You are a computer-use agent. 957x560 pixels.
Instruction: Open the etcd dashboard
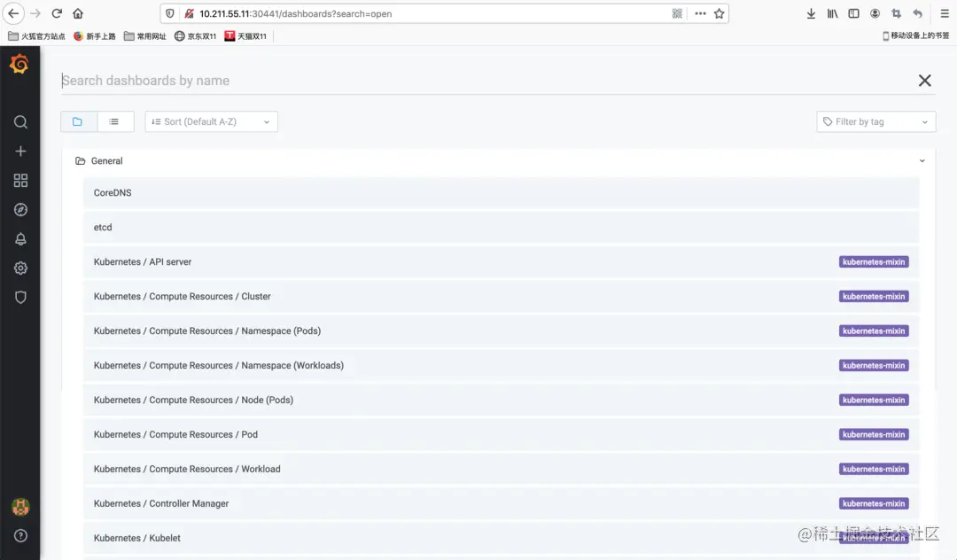coord(501,228)
